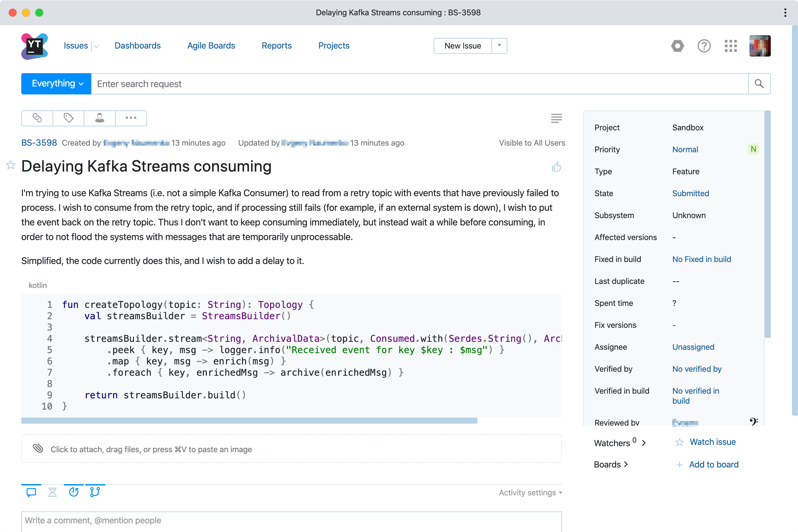This screenshot has height=532, width=798.
Task: Toggle the comments activity tab icon
Action: (x=31, y=492)
